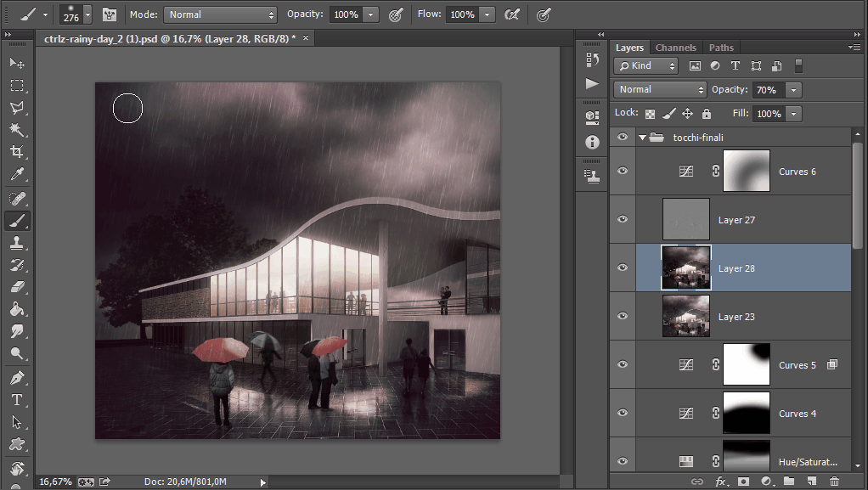The height and width of the screenshot is (490, 868).
Task: Collapse the tocchi-finali layer group
Action: [642, 138]
